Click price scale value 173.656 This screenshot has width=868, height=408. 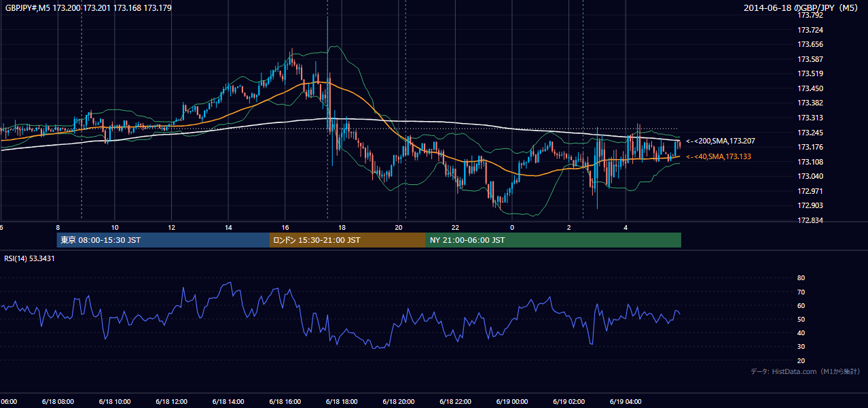point(810,44)
